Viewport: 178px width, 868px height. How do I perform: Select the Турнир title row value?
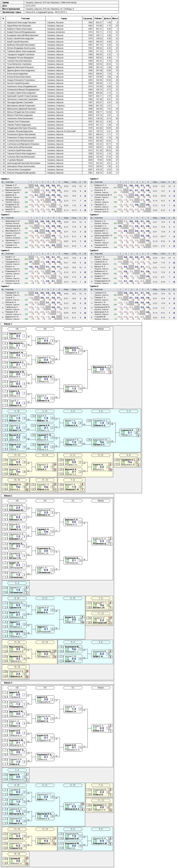[51, 2]
